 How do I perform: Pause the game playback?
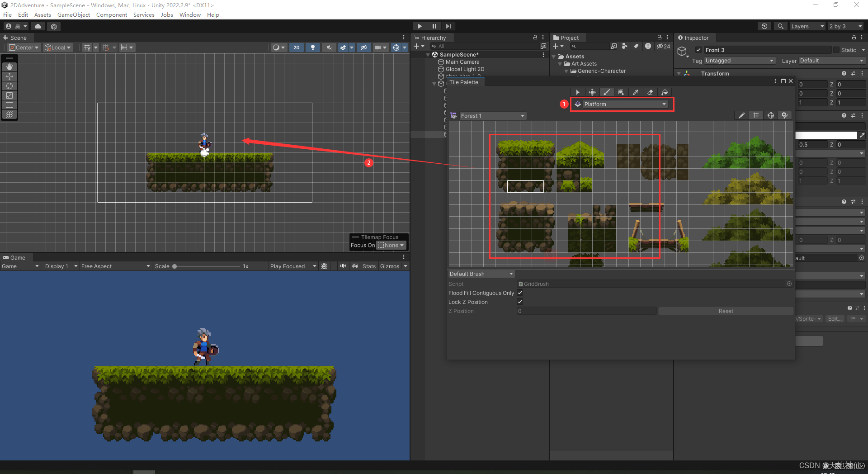[x=434, y=26]
